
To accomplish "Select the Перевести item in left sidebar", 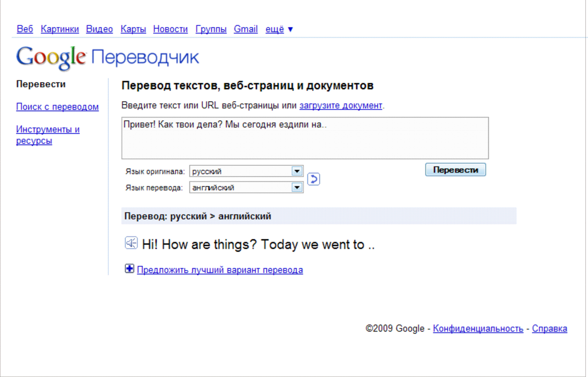I will [x=41, y=84].
